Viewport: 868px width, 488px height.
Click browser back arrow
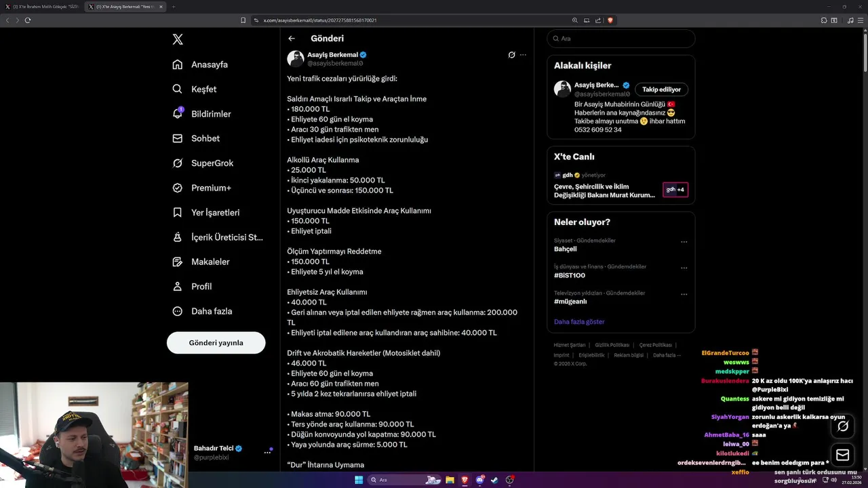pyautogui.click(x=7, y=20)
